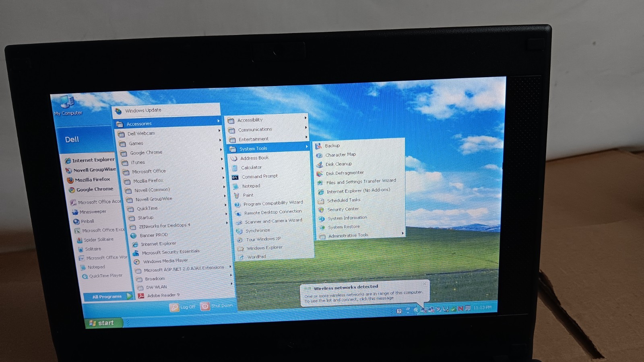Viewport: 644px width, 362px height.
Task: Open ZENworks for Desktops 4 folder
Action: click(179, 226)
